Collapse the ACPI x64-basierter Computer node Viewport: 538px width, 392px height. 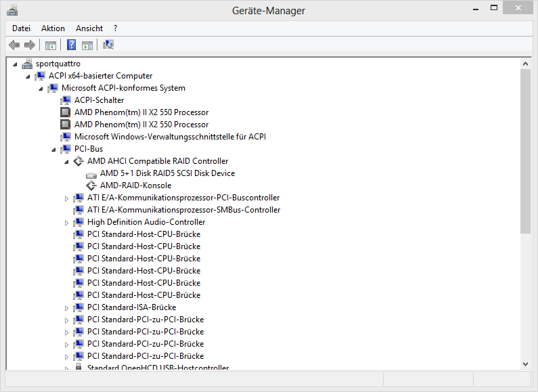tap(28, 77)
